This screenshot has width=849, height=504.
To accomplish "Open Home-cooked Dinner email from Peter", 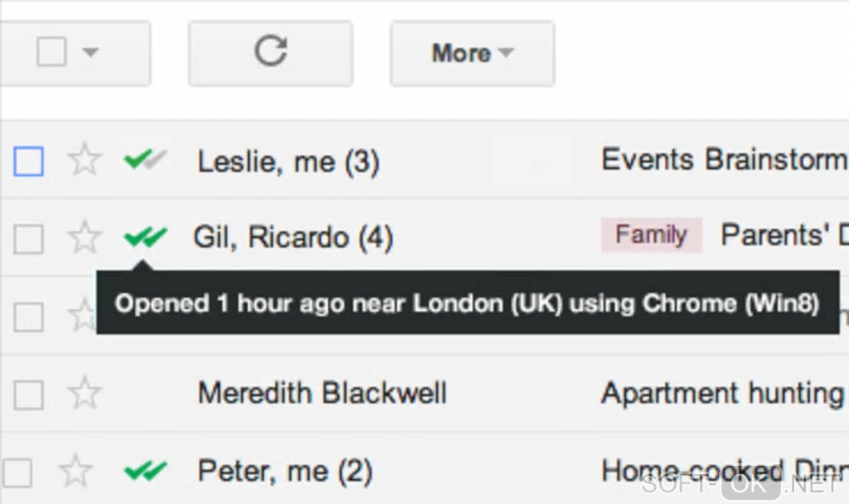I will point(723,471).
